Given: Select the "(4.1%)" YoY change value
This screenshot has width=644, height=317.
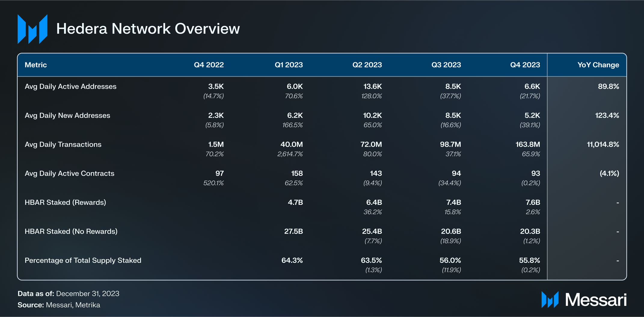Looking at the screenshot, I should pyautogui.click(x=609, y=173).
